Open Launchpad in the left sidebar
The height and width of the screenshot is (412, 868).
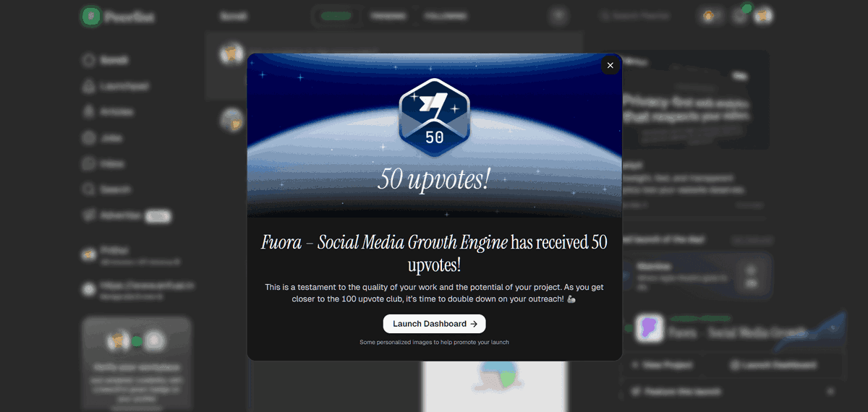116,86
